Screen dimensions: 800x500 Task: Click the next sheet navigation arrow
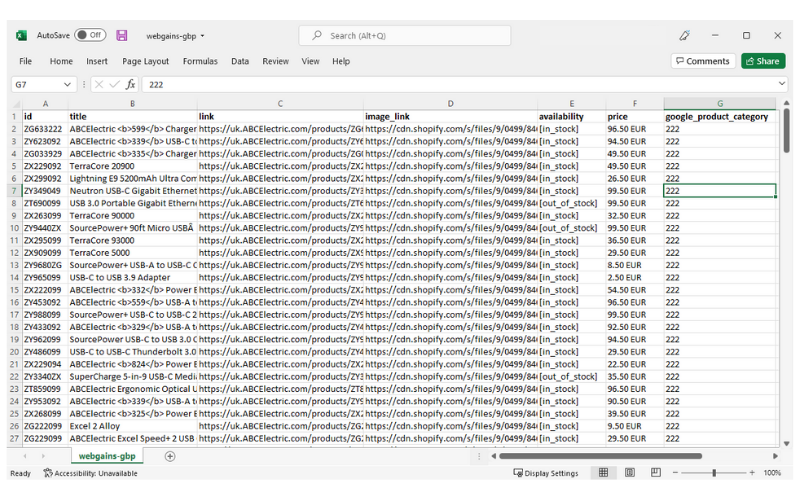coord(43,456)
